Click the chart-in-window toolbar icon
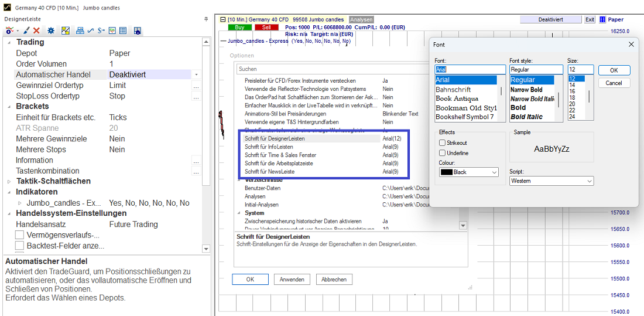 [x=112, y=30]
